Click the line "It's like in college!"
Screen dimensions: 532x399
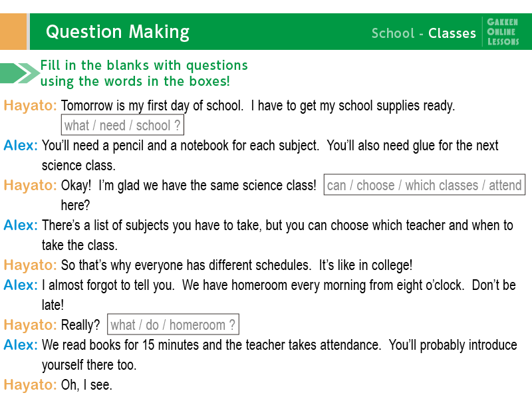(366, 265)
